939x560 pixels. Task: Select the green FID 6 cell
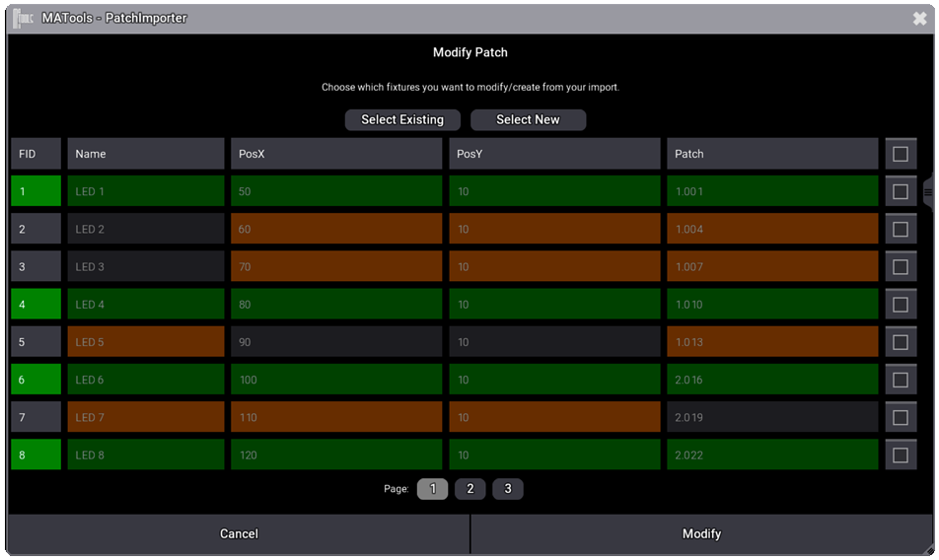[36, 380]
